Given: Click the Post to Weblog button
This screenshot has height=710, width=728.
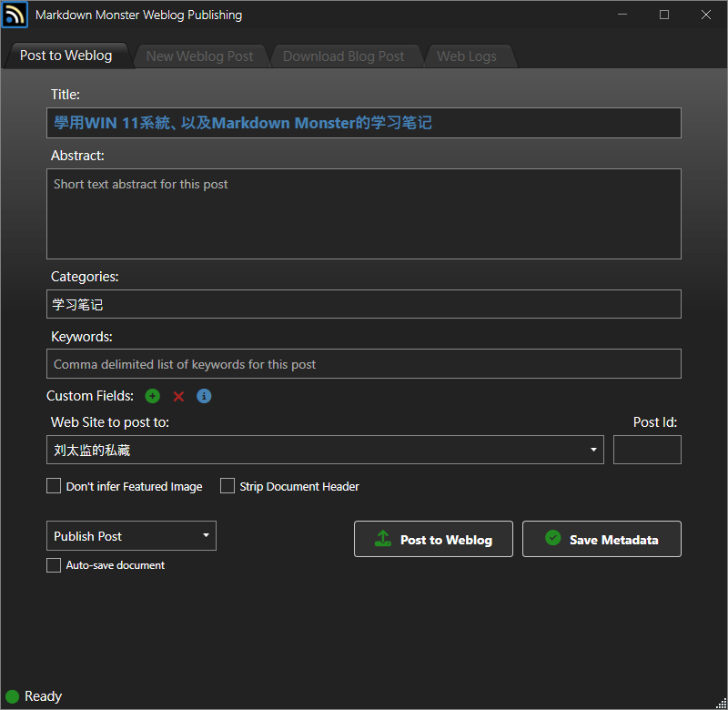Looking at the screenshot, I should pos(433,539).
